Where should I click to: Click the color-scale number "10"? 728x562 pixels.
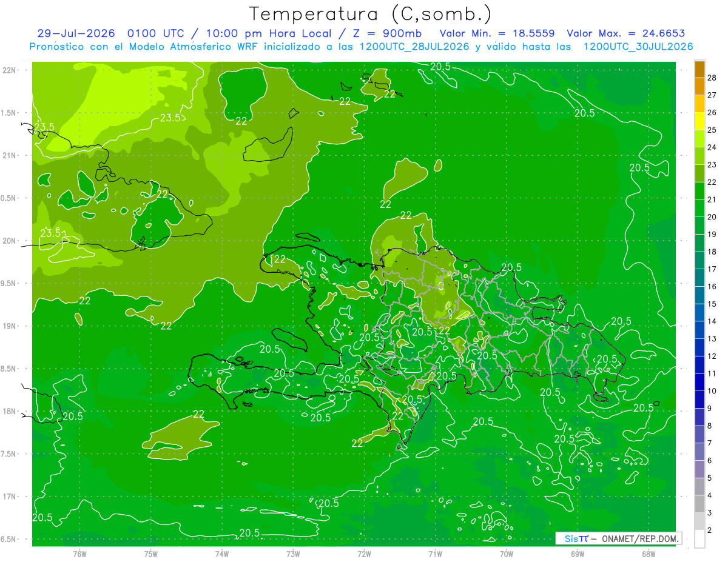[x=712, y=391]
